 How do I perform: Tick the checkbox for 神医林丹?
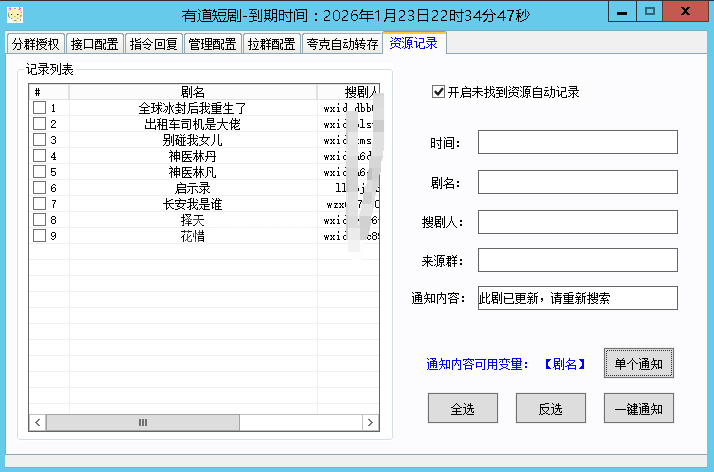point(40,156)
